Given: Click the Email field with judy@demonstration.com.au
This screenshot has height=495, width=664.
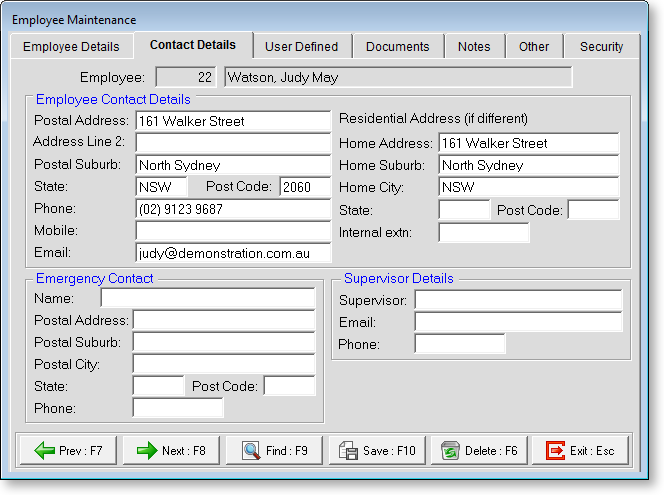Looking at the screenshot, I should coord(232,253).
